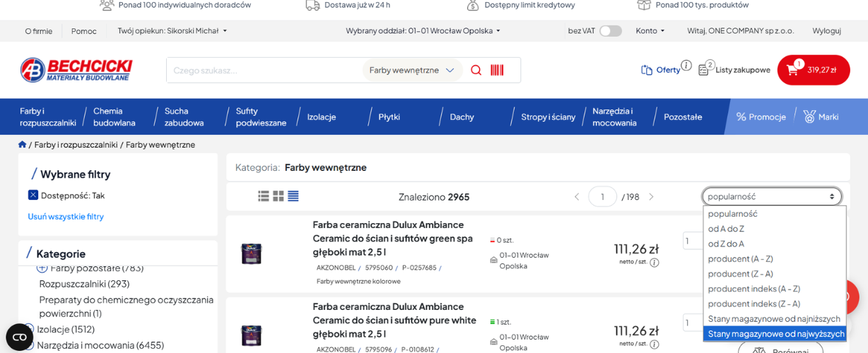Open the barcode scanner icon

coord(497,70)
